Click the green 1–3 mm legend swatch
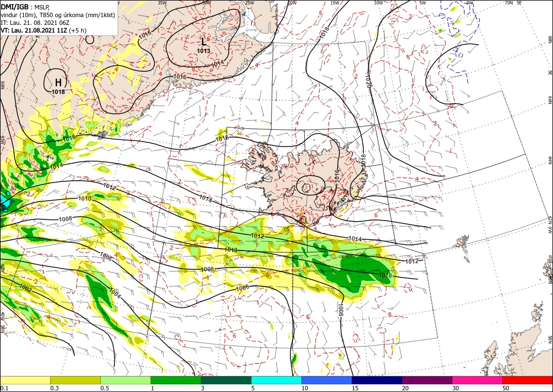 [x=176, y=380]
